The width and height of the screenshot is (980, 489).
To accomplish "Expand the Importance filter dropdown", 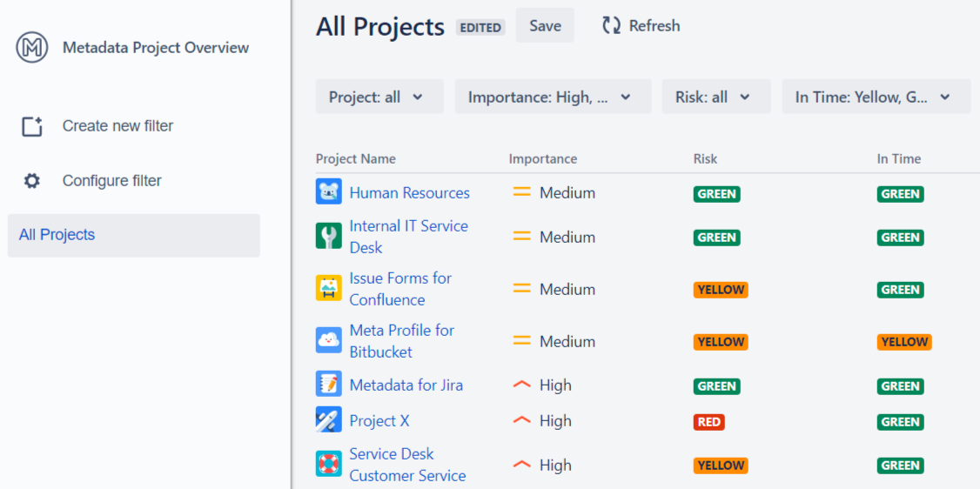I will (554, 97).
